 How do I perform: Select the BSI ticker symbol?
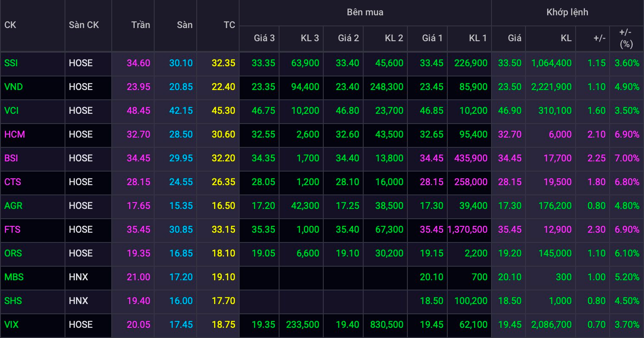[x=11, y=158]
